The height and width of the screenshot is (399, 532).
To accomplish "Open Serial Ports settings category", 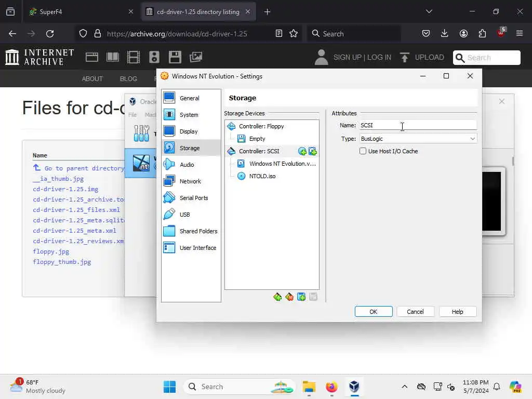I will [191, 198].
